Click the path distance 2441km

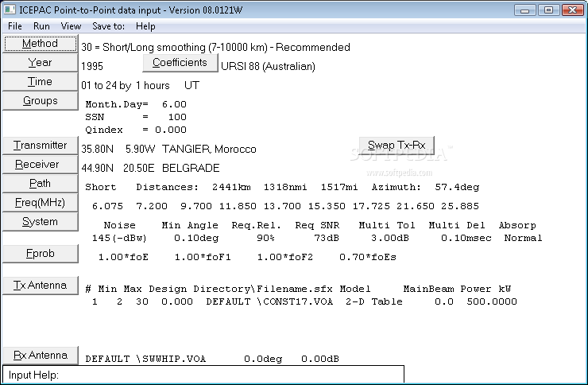(x=231, y=187)
